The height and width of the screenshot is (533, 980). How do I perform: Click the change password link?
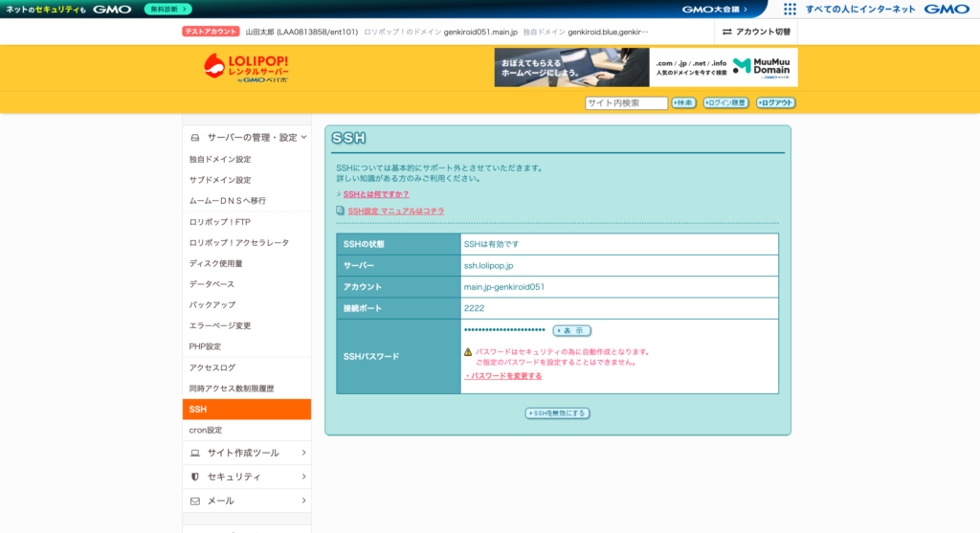tap(503, 376)
